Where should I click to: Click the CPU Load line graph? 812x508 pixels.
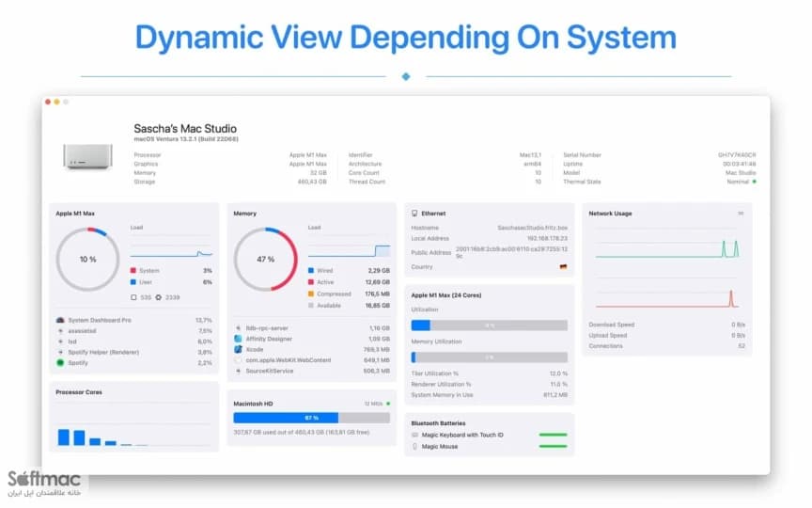click(x=171, y=246)
